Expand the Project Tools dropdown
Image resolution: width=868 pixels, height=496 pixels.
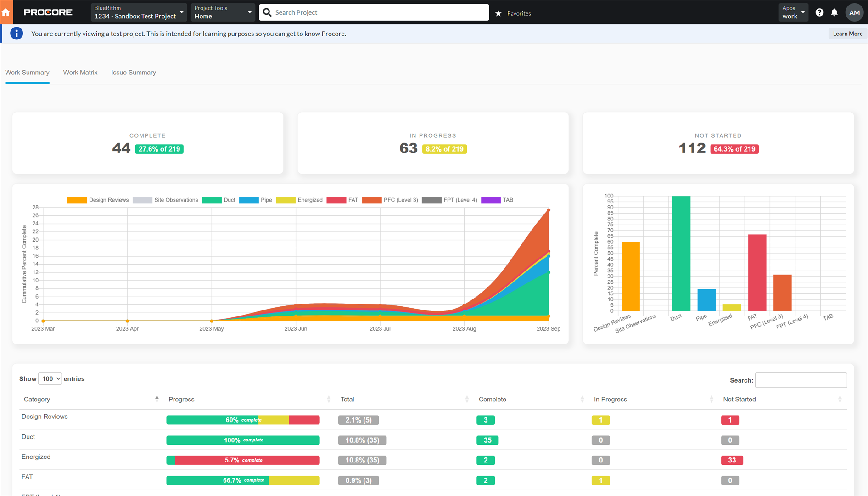tap(223, 12)
